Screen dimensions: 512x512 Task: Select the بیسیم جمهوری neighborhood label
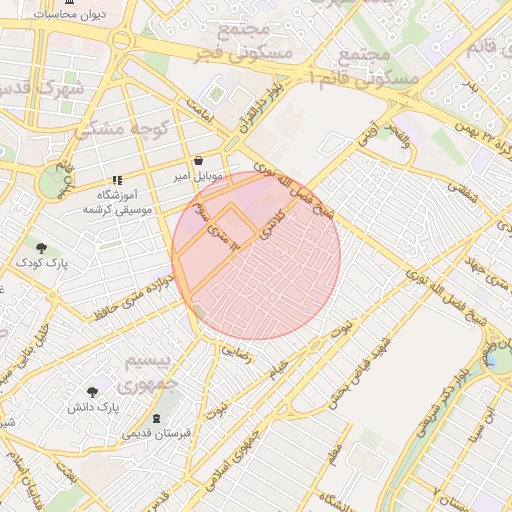147,374
